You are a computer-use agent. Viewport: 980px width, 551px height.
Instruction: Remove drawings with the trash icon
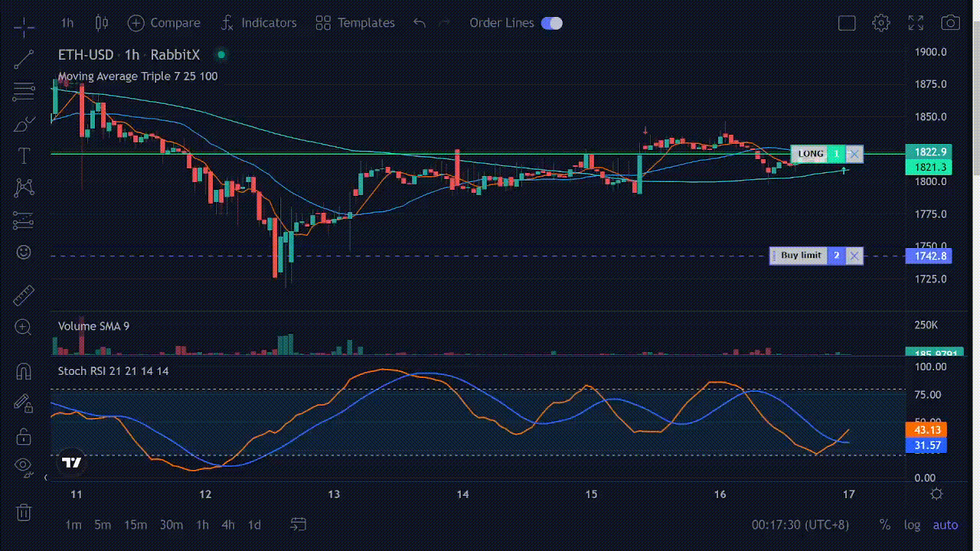coord(24,512)
